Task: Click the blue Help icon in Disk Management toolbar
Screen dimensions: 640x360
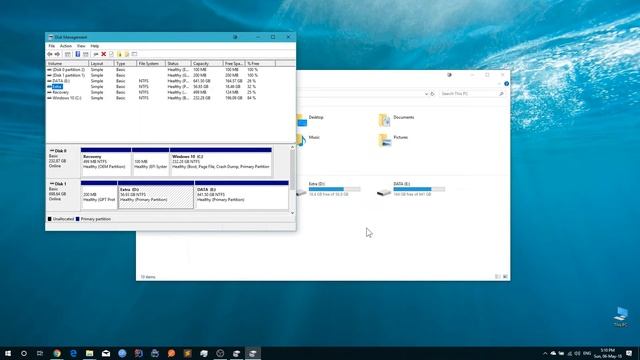Action: [78, 54]
